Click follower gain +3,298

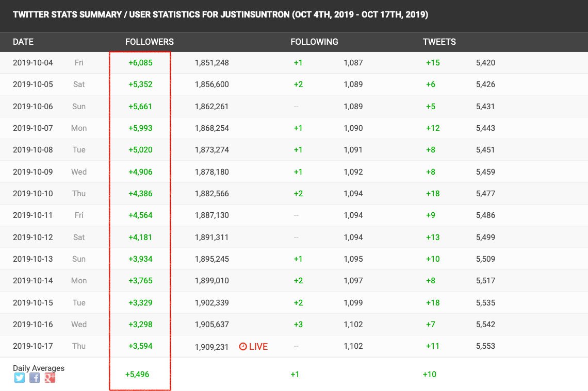tap(141, 325)
